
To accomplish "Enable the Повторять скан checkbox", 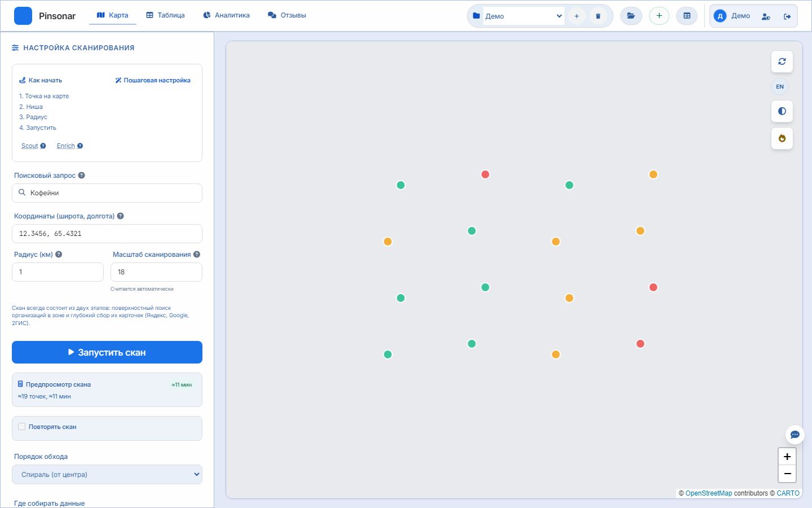I will pyautogui.click(x=22, y=427).
